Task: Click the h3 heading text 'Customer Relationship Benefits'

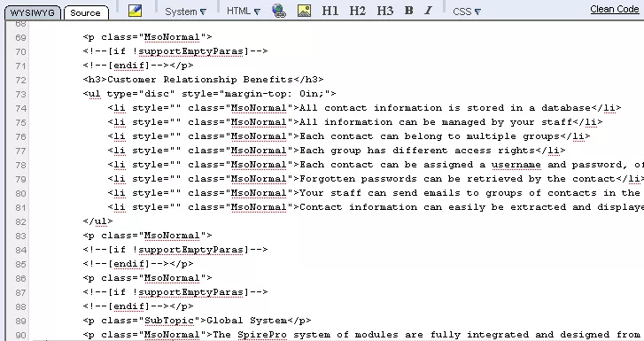Action: pyautogui.click(x=200, y=80)
